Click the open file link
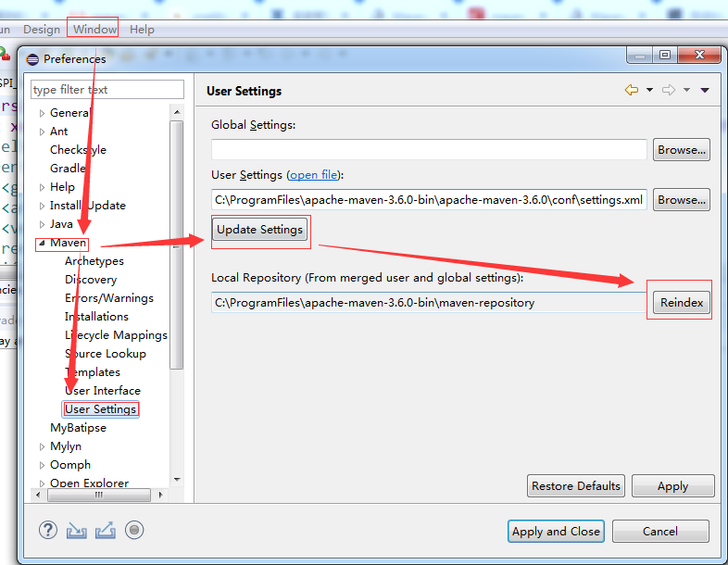 tap(315, 175)
